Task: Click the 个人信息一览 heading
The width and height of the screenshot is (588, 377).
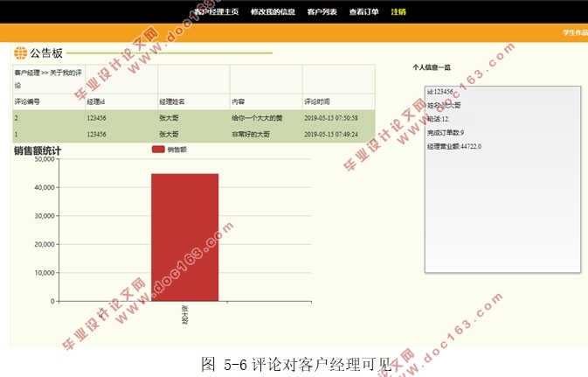Action: [432, 67]
